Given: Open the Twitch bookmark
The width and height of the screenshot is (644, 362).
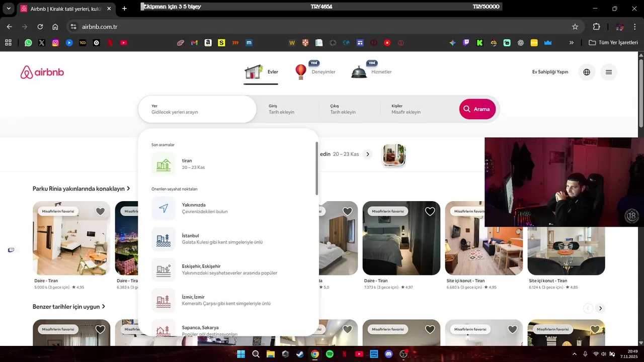Looking at the screenshot, I should (x=466, y=43).
